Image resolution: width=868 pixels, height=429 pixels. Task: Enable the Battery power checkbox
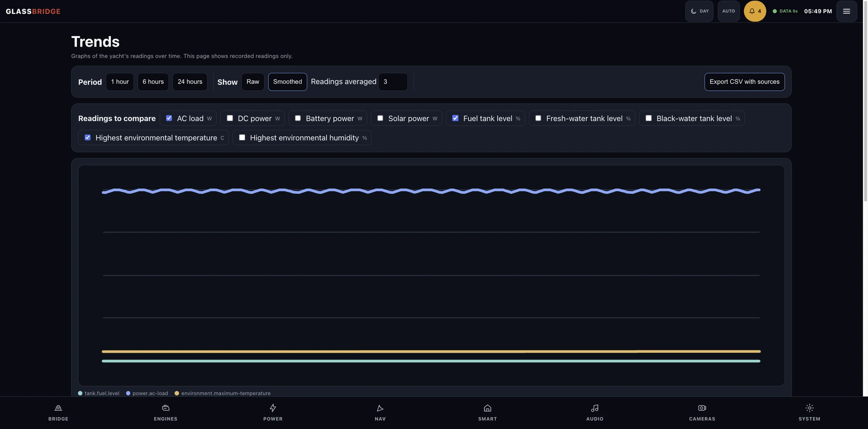click(x=298, y=118)
